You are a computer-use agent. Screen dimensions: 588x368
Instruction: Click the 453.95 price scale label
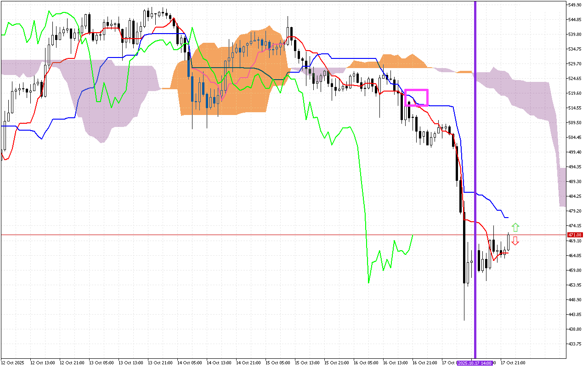tap(575, 285)
